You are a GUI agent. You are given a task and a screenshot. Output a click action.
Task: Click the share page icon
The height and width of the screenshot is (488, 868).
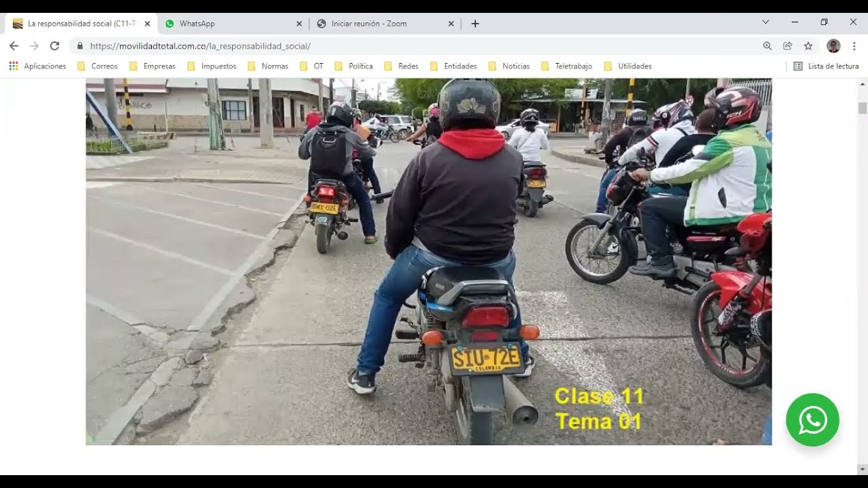coord(787,46)
